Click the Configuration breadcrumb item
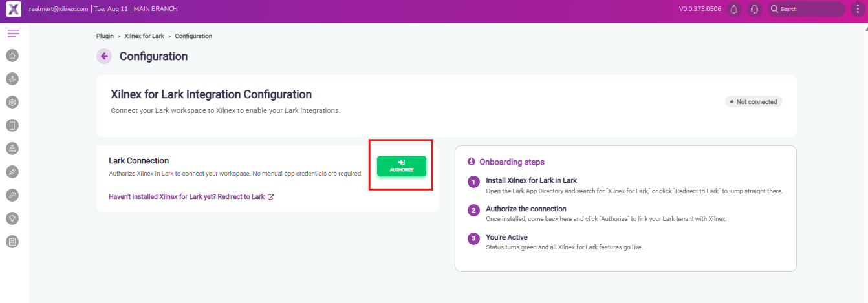 (x=193, y=36)
